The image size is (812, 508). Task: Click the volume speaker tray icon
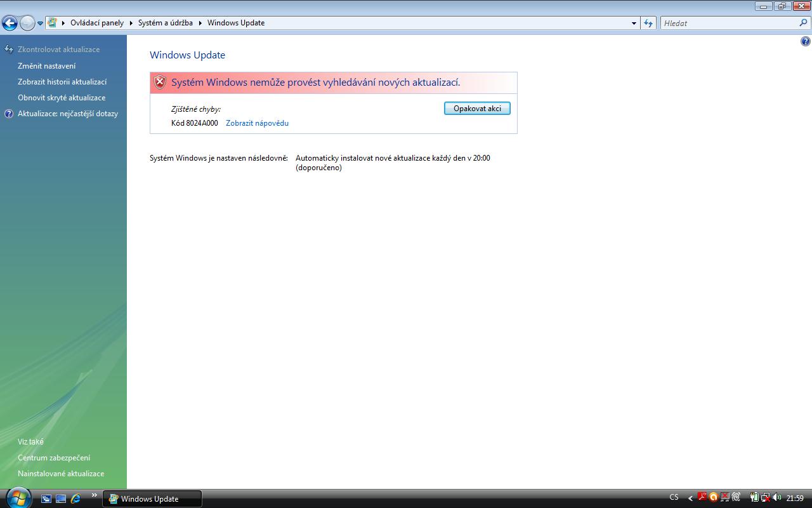[776, 498]
